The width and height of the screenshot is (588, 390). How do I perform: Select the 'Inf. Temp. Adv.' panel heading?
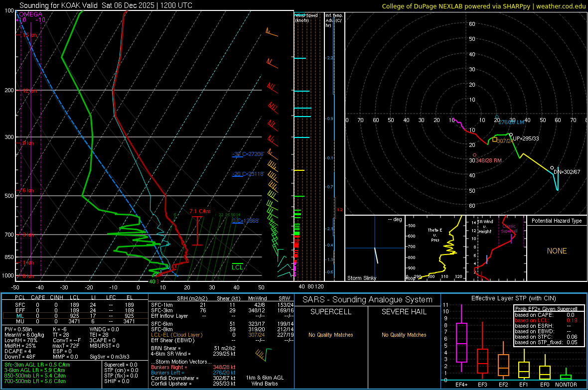click(x=334, y=20)
